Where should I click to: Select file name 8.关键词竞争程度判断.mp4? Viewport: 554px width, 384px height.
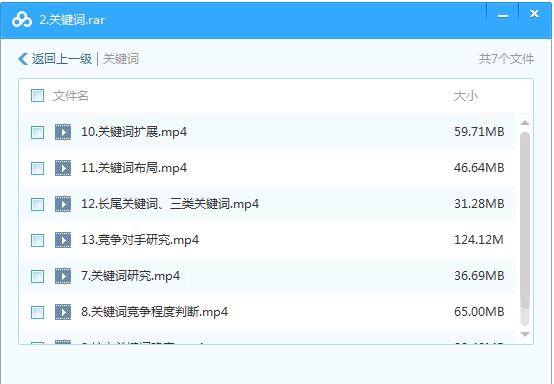tap(154, 312)
